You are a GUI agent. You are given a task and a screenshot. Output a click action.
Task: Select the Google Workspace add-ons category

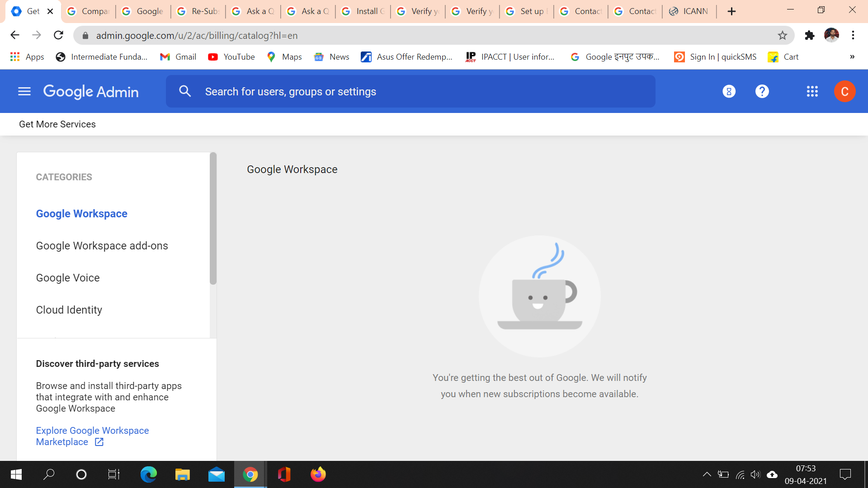coord(102,246)
